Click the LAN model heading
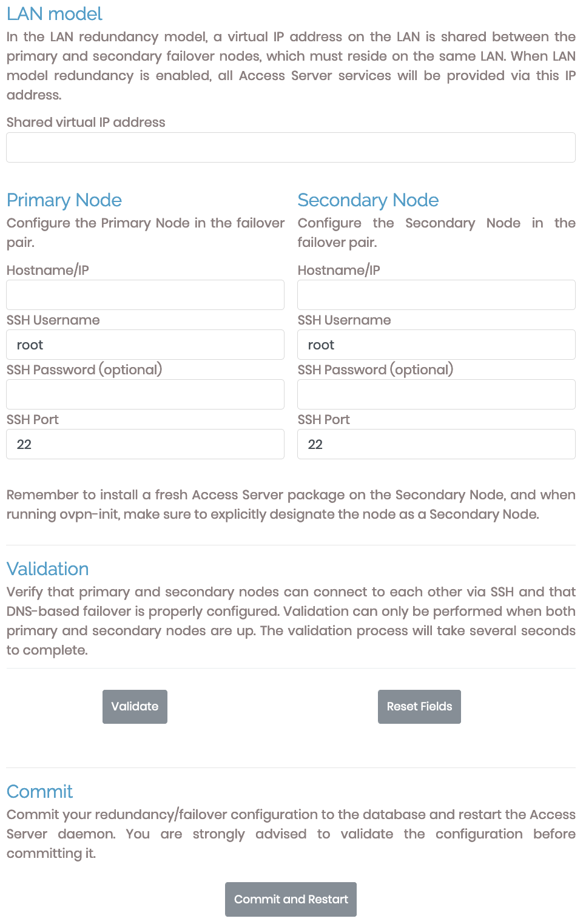The image size is (586, 924). [x=55, y=14]
